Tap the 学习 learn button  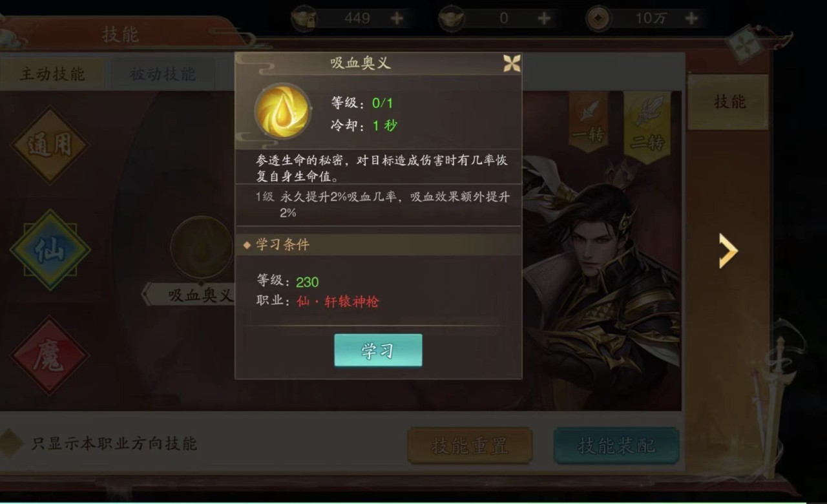378,350
